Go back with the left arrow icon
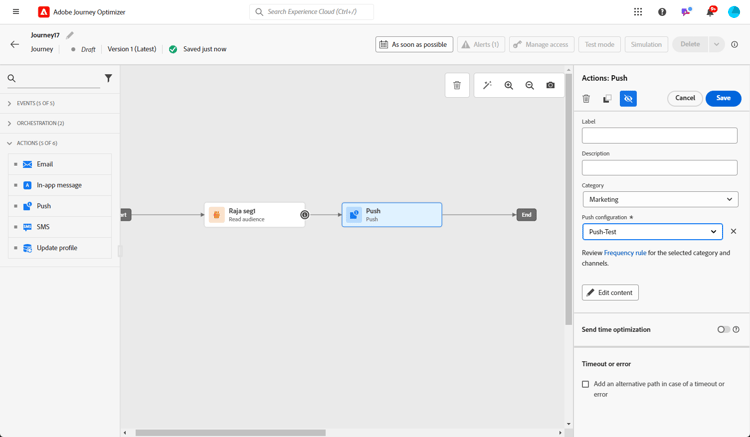The width and height of the screenshot is (750, 437). click(x=15, y=44)
